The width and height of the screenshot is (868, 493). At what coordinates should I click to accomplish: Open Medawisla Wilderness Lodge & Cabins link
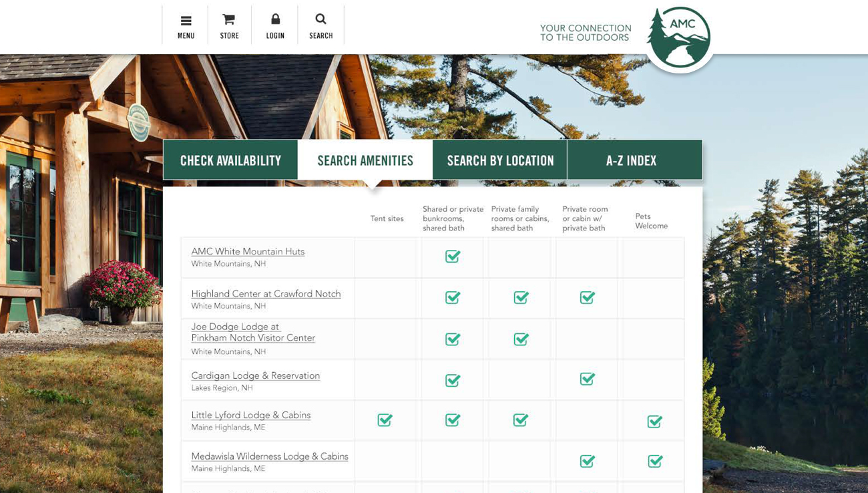270,456
